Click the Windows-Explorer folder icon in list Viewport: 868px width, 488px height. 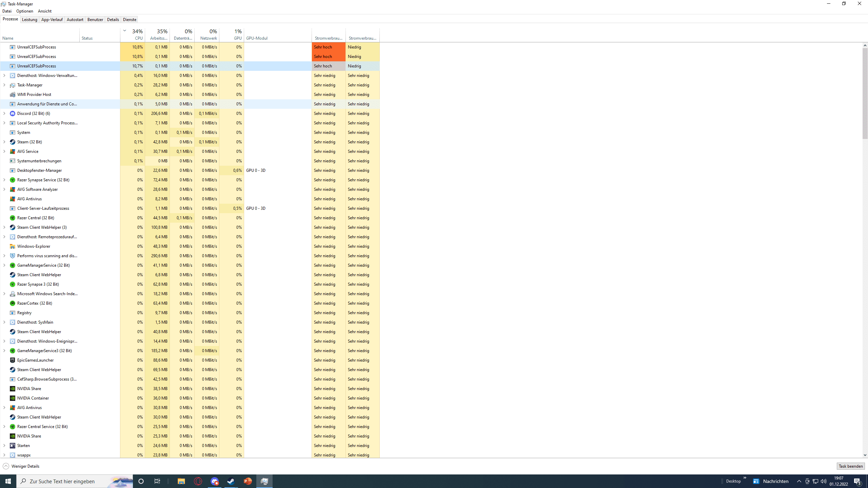click(13, 246)
